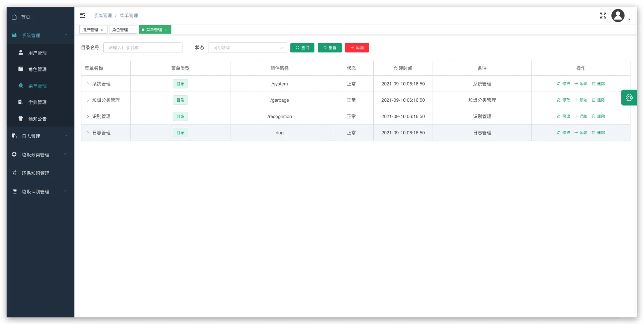Click the user avatar icon
This screenshot has height=324, width=644.
tap(618, 16)
